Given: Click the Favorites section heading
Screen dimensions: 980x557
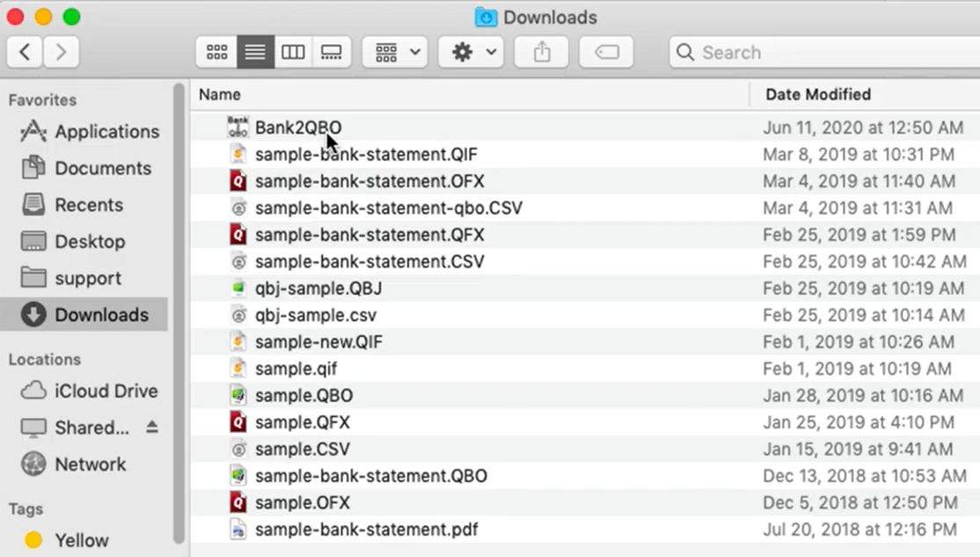Looking at the screenshot, I should pos(42,100).
